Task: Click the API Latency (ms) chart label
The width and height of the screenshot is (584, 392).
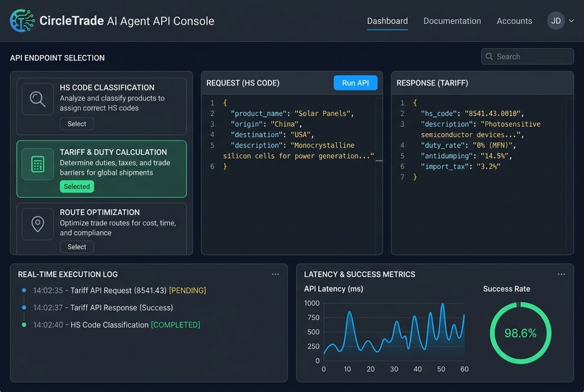Action: (333, 289)
